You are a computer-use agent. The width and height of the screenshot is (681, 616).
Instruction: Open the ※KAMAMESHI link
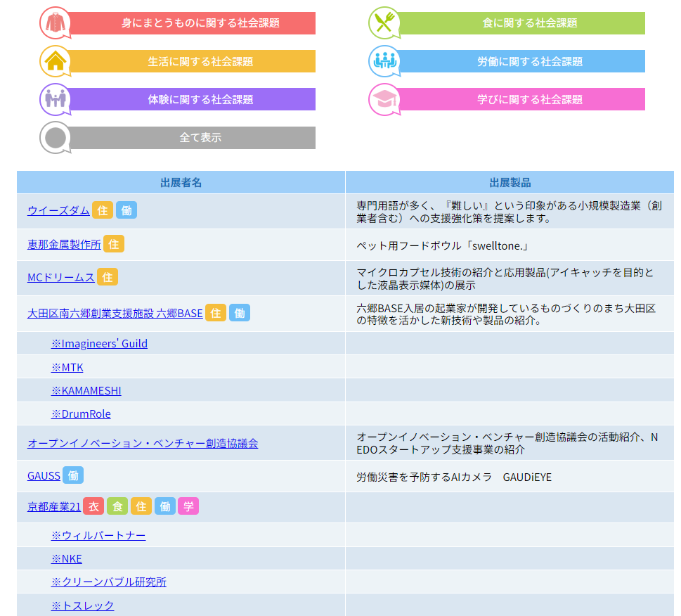[86, 390]
